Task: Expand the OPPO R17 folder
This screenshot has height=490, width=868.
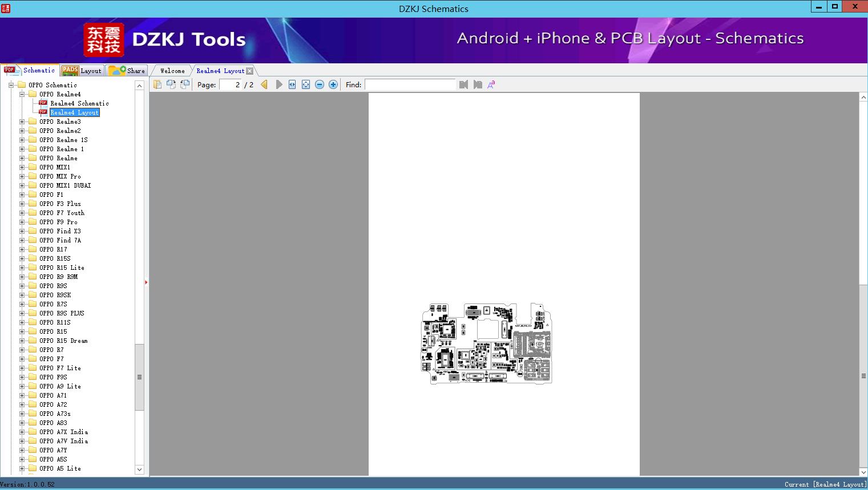Action: pos(22,249)
